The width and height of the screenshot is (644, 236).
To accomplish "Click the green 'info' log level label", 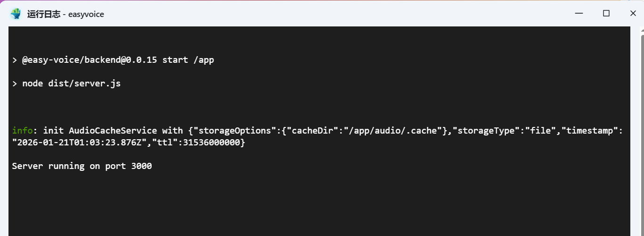I will tap(20, 131).
